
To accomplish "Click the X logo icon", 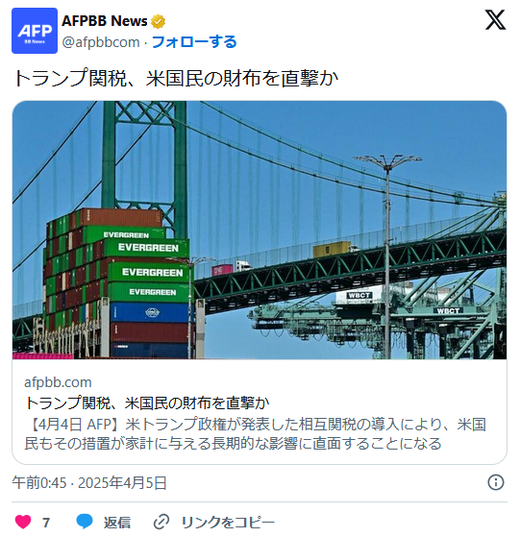I will tap(495, 20).
